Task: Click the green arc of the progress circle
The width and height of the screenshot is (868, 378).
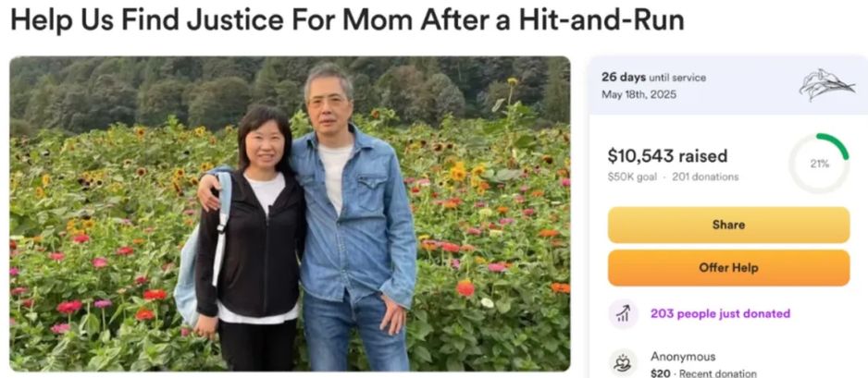Action: click(x=835, y=145)
